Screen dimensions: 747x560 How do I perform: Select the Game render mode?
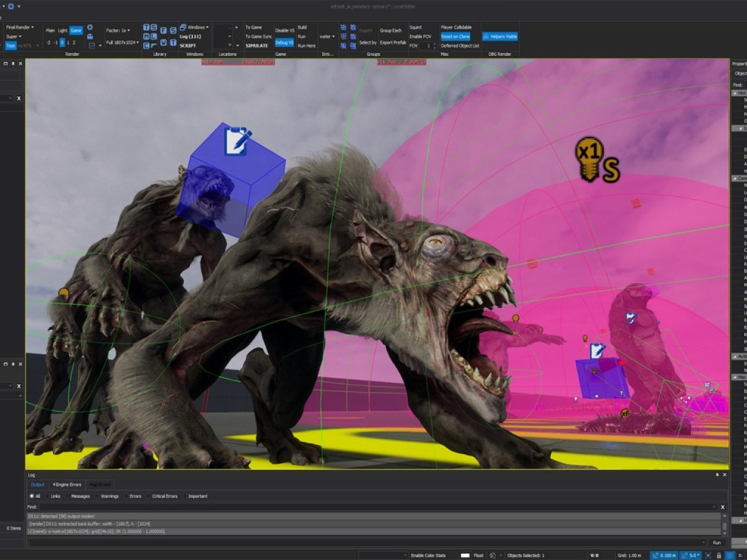(x=76, y=30)
